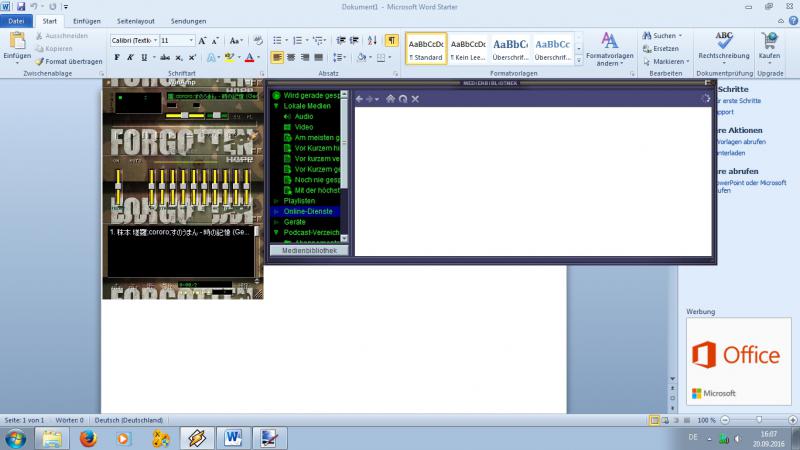Run Rechtschreibung spell check
800x450 pixels.
[x=724, y=47]
